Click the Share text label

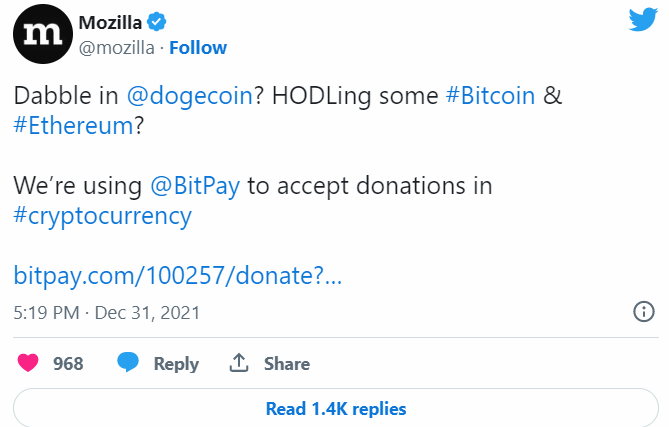pyautogui.click(x=287, y=364)
